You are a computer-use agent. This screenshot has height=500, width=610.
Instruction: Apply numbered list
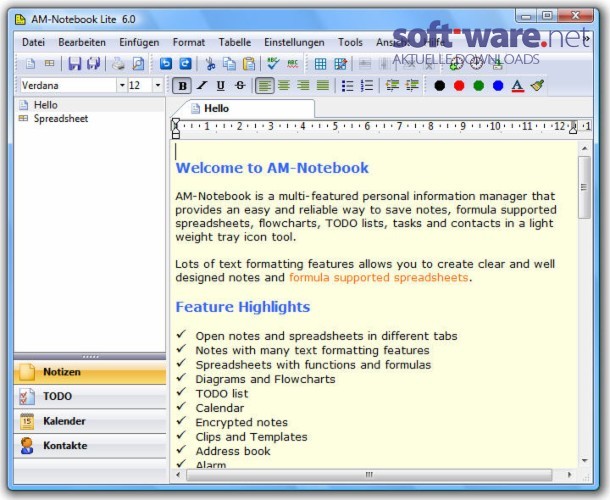pos(367,86)
